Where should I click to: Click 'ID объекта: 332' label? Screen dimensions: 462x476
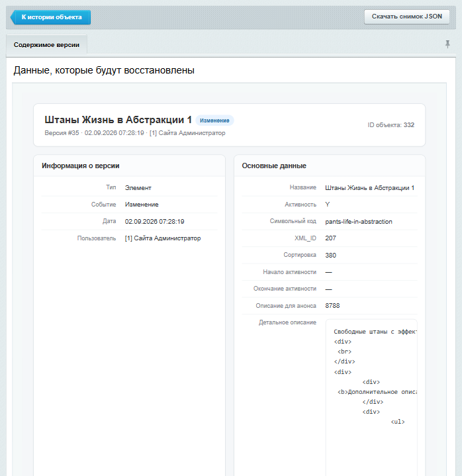click(391, 125)
